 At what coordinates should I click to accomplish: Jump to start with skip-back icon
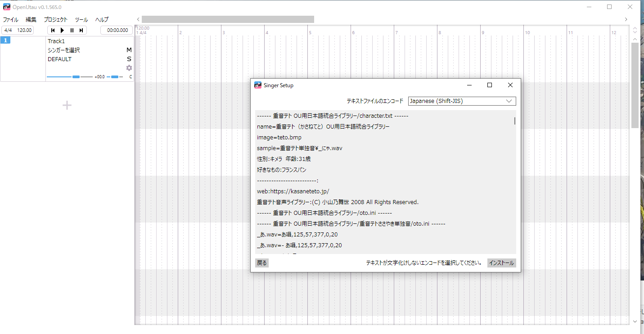[x=53, y=30]
